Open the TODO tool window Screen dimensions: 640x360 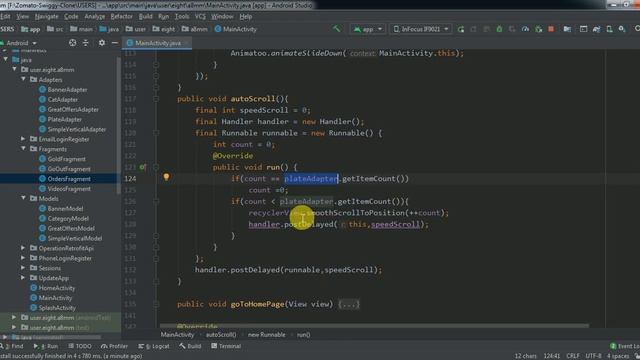tap(80, 346)
